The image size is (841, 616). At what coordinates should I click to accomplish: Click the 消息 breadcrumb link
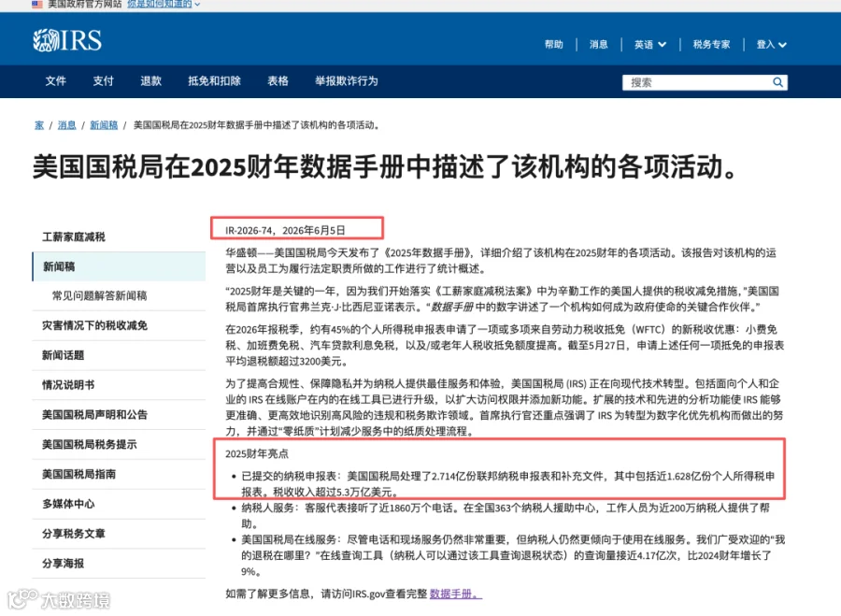click(66, 125)
